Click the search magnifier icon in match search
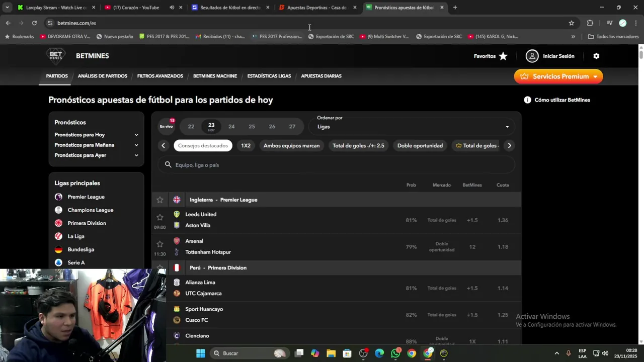Image resolution: width=644 pixels, height=362 pixels. [168, 165]
